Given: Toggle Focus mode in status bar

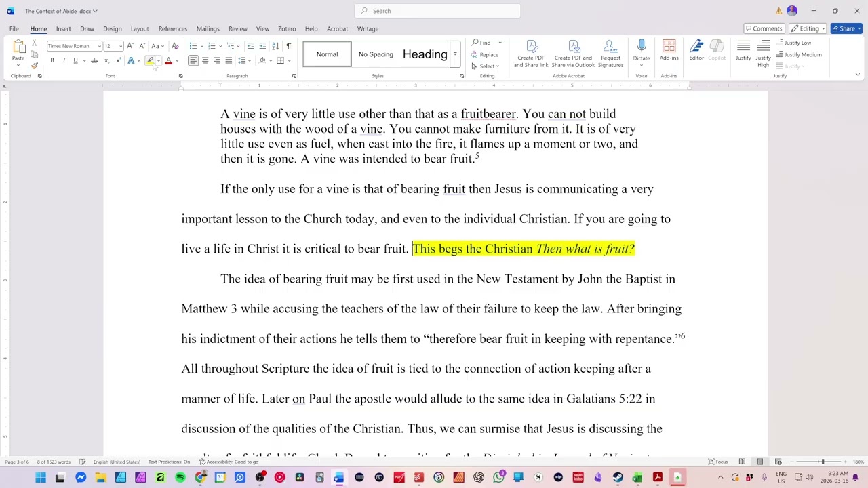Looking at the screenshot, I should 718,462.
